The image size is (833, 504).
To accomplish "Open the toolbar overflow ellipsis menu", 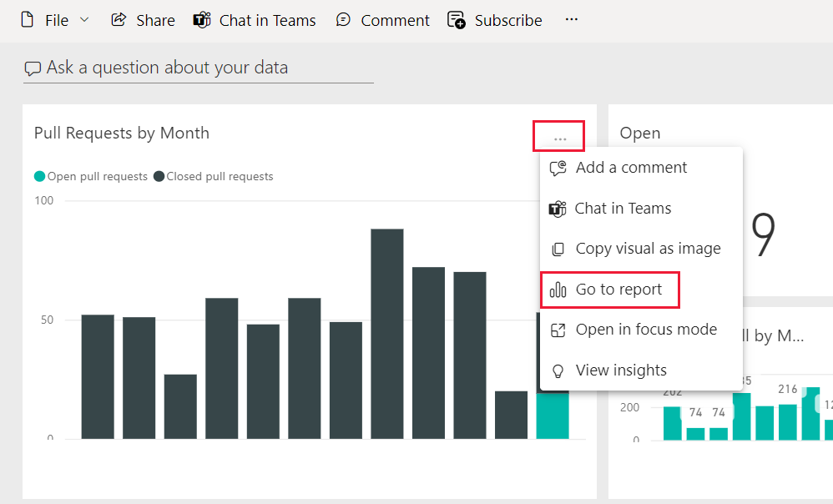I will coord(572,20).
